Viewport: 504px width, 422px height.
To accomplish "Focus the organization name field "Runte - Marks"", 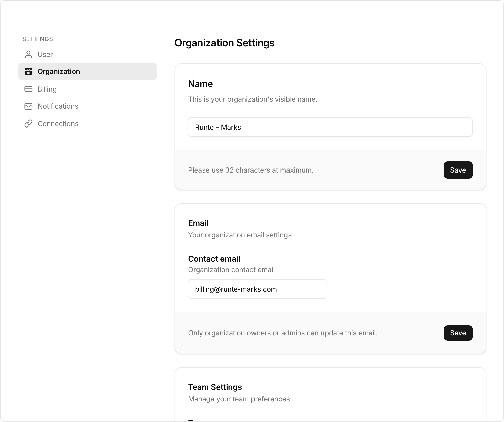I will pyautogui.click(x=330, y=127).
